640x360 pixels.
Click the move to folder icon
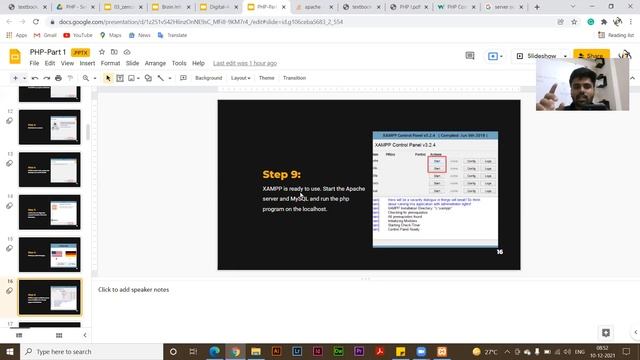tap(114, 52)
